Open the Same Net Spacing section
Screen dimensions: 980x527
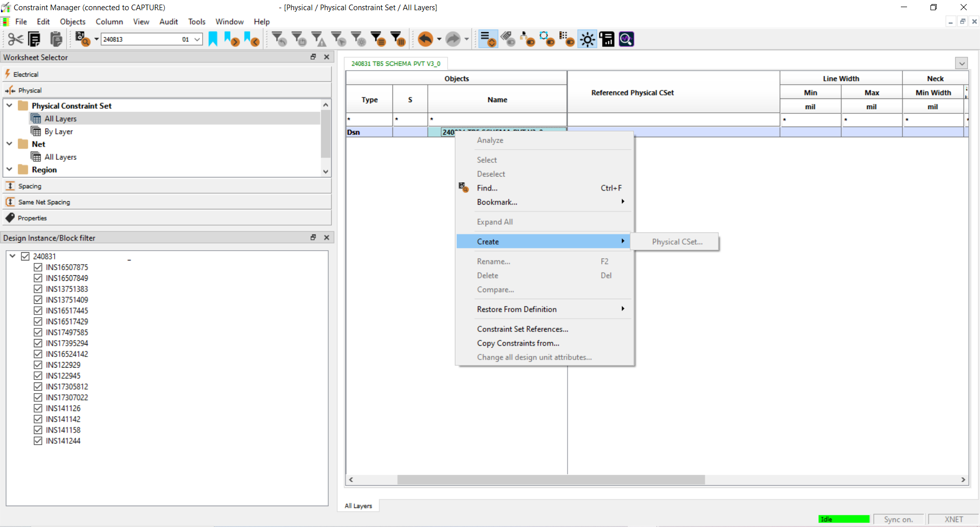tap(167, 202)
